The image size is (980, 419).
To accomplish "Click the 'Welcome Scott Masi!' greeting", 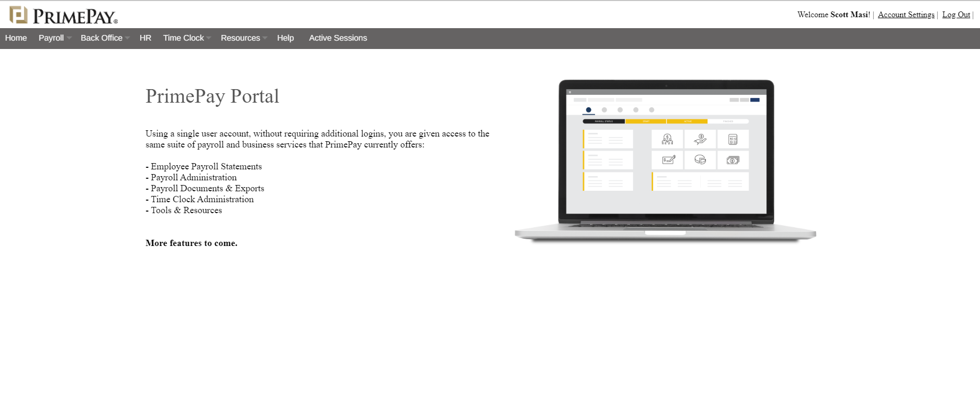I will click(x=834, y=15).
